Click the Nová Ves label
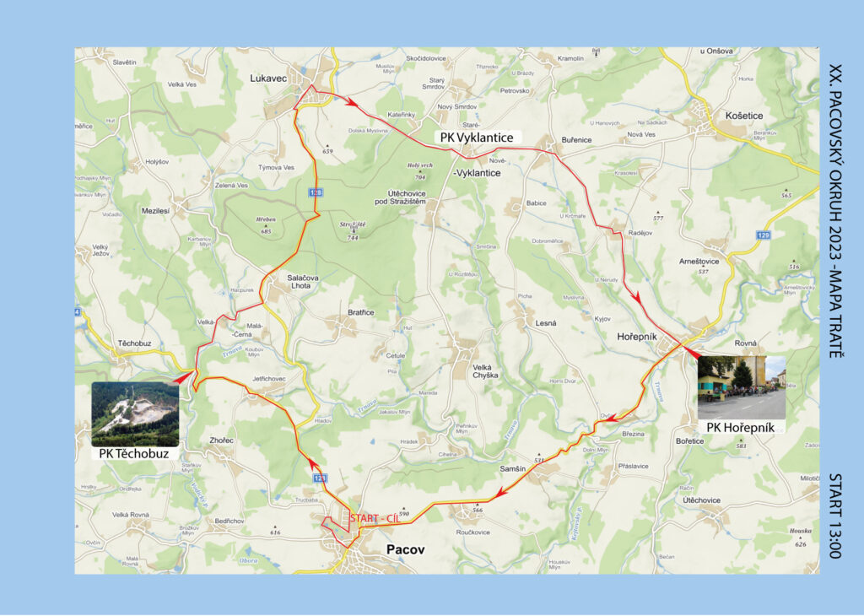Image resolution: width=864 pixels, height=616 pixels. pyautogui.click(x=641, y=134)
